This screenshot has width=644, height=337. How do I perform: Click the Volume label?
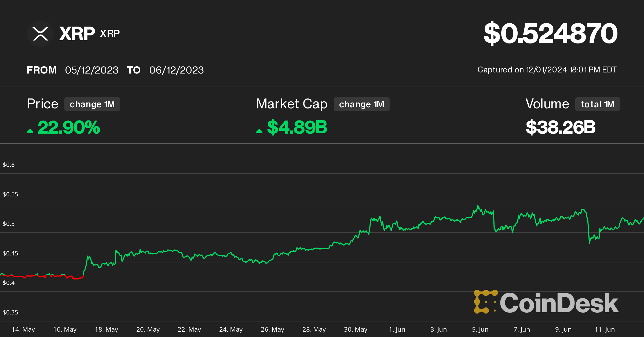547,104
